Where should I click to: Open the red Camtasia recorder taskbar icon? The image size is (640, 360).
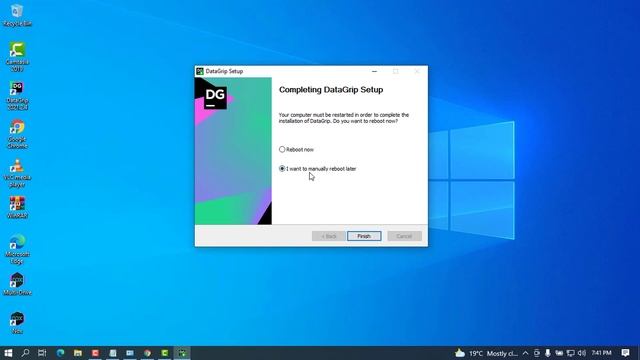click(95, 353)
